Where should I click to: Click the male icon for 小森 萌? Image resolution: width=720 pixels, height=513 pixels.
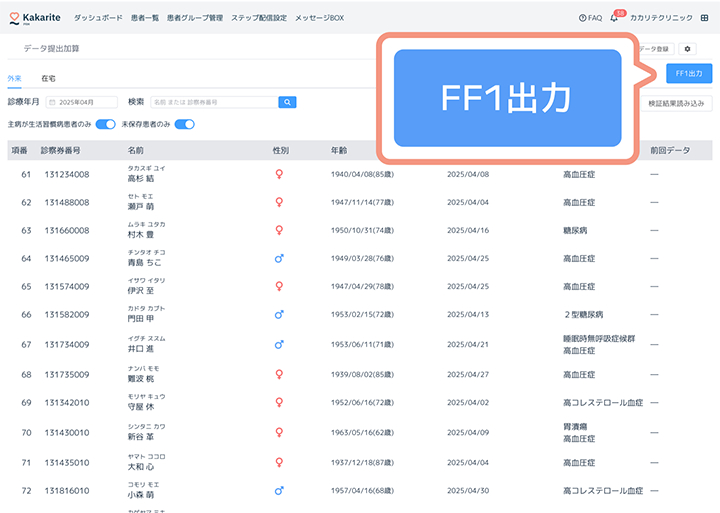pos(279,491)
